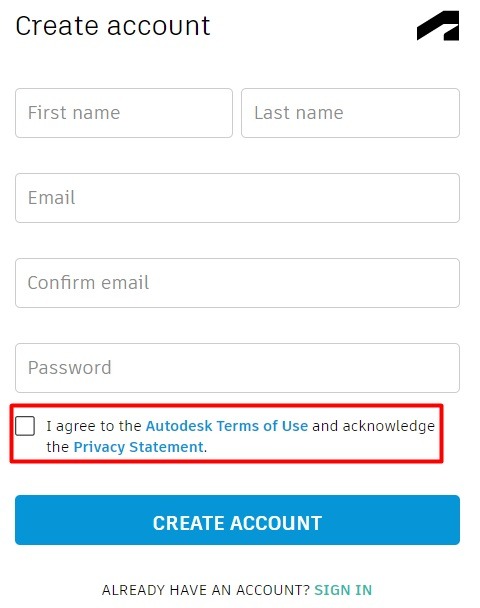Follow the SIGN IN link
The height and width of the screenshot is (608, 480).
343,590
